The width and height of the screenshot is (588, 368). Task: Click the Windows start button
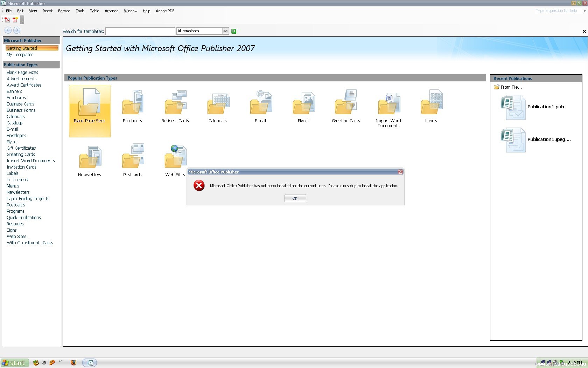point(14,363)
